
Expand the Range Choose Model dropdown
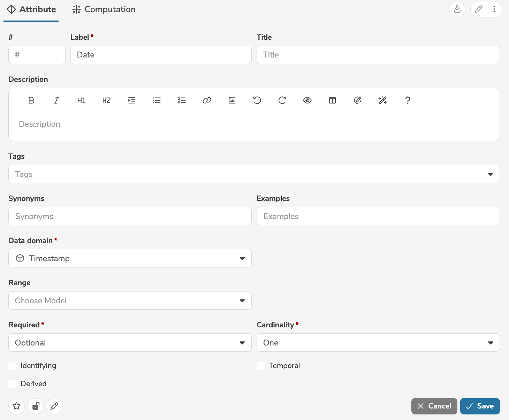point(130,301)
